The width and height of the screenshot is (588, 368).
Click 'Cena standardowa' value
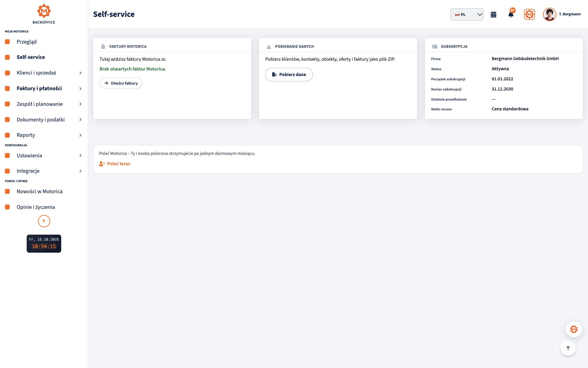coord(510,109)
